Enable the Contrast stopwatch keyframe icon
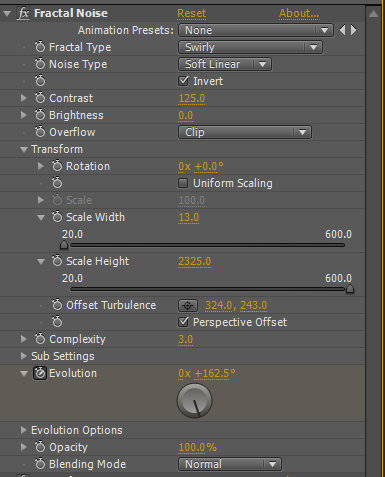The width and height of the screenshot is (385, 477). click(40, 98)
